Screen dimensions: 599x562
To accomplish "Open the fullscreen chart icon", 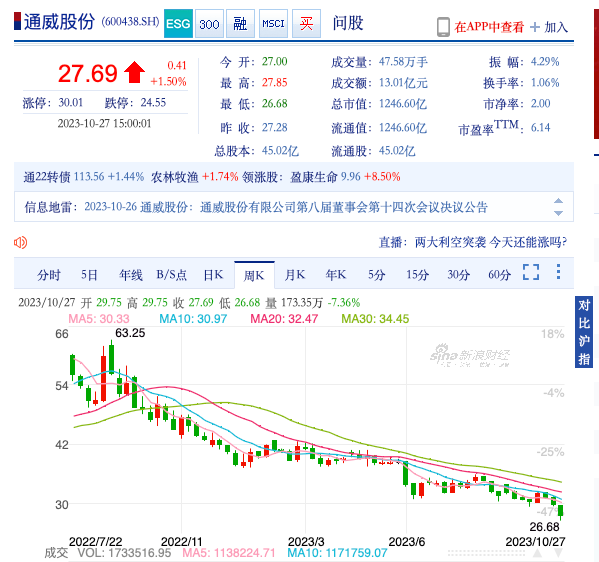I will coord(531,272).
